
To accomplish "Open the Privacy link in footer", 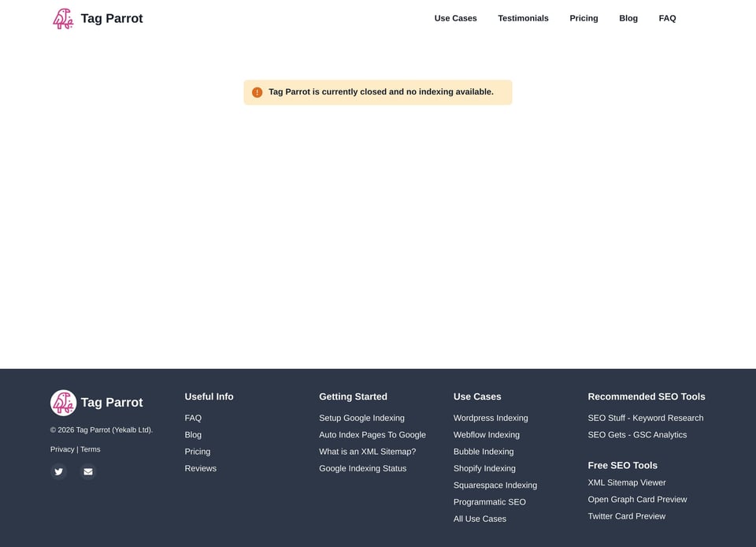I will coord(62,449).
